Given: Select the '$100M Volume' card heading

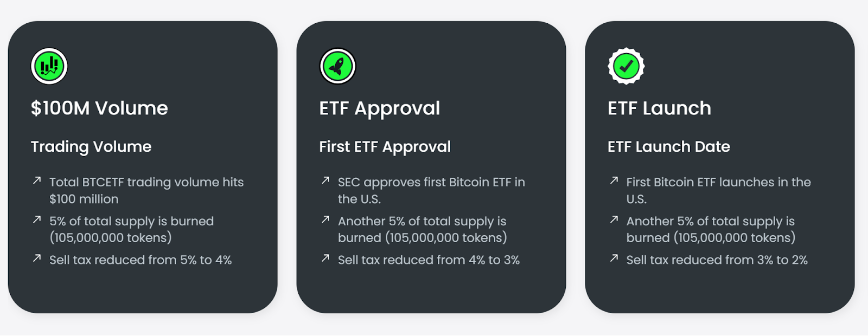Looking at the screenshot, I should pos(99,108).
